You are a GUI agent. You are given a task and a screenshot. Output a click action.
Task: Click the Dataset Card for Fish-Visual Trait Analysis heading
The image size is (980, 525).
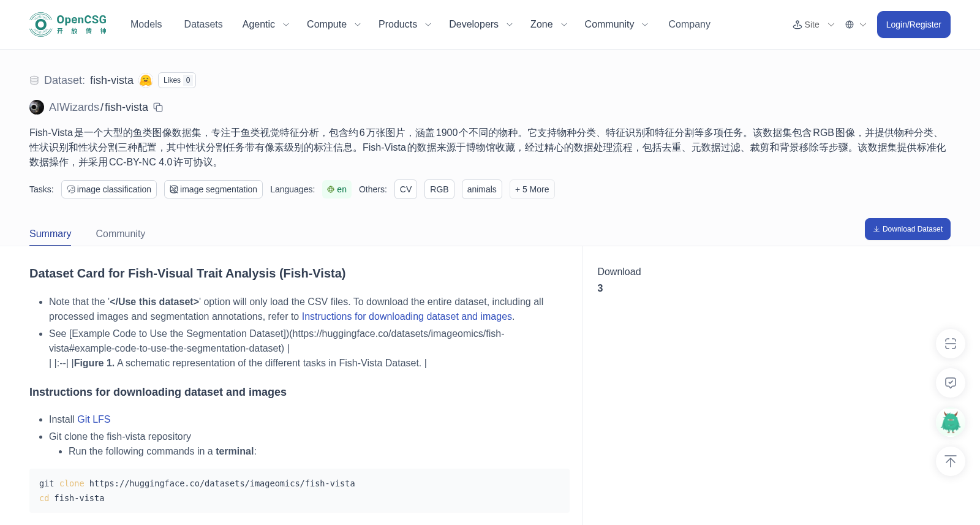coord(187,273)
